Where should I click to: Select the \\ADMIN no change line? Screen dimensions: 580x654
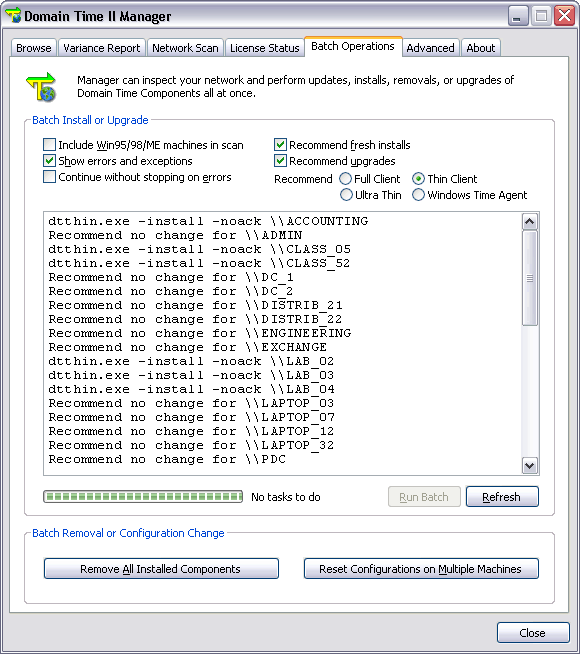(175, 235)
